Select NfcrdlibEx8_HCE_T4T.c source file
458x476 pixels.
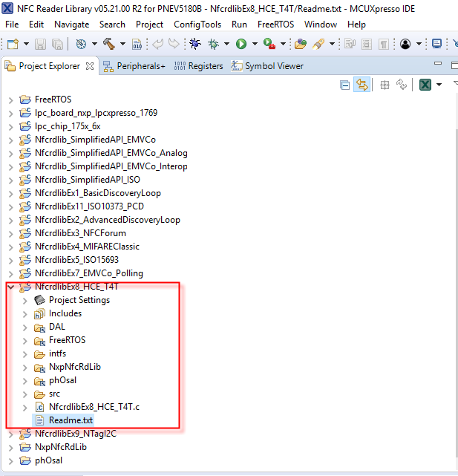(94, 407)
